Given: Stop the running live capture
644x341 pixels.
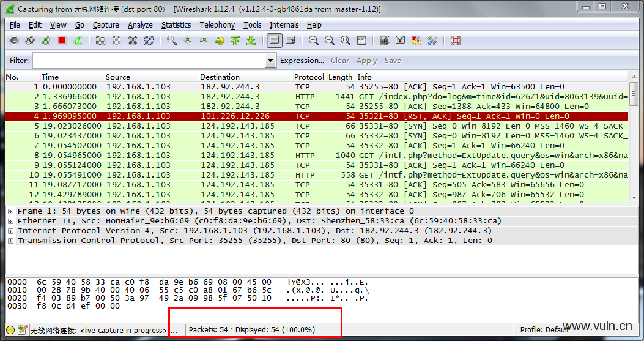Looking at the screenshot, I should click(x=62, y=40).
